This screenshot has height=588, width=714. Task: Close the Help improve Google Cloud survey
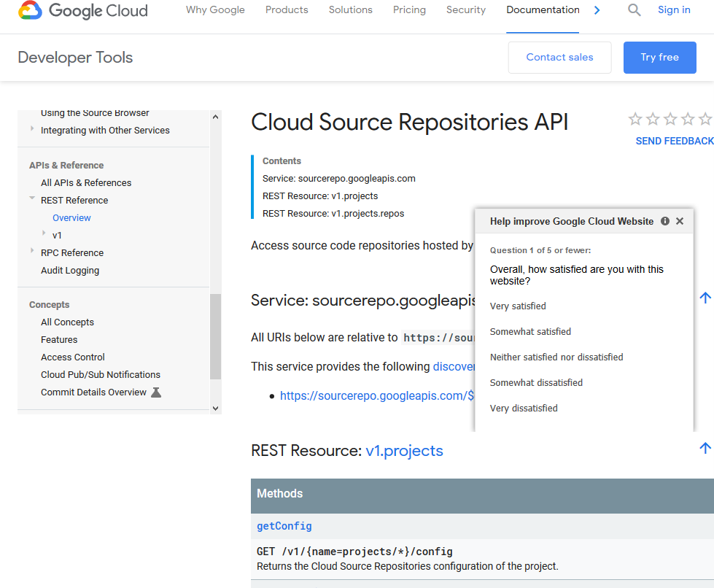[x=680, y=221]
